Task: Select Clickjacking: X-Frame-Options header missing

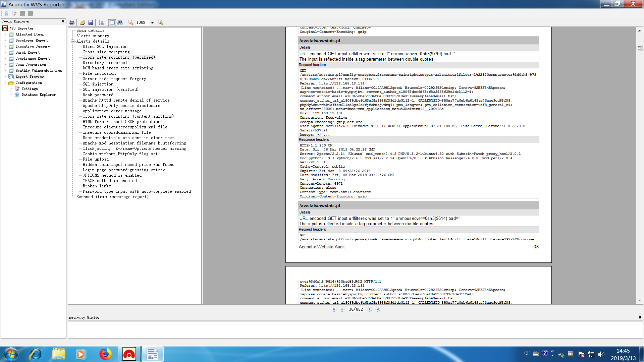Action: pyautogui.click(x=134, y=148)
